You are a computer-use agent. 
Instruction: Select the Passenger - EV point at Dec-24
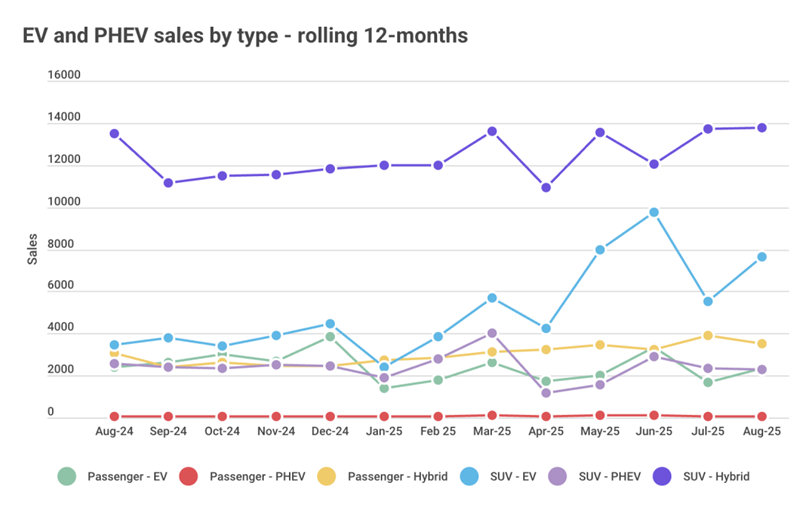pyautogui.click(x=329, y=337)
